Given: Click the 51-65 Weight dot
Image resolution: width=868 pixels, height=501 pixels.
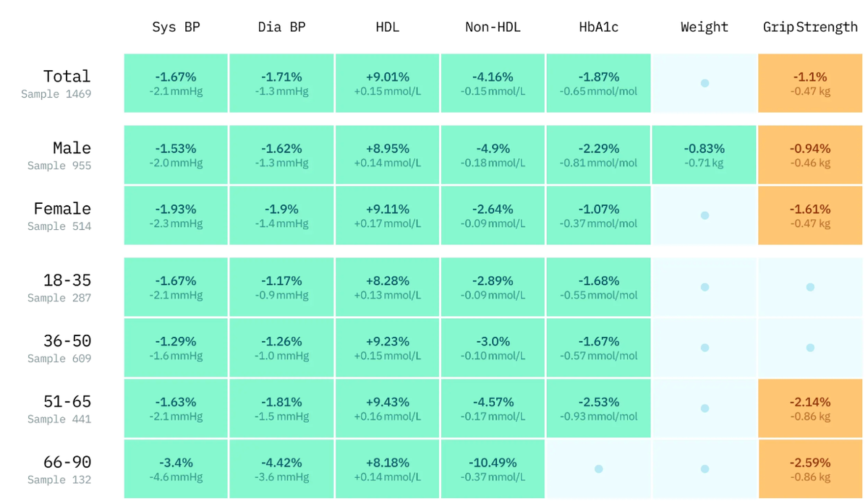Looking at the screenshot, I should pos(705,408).
